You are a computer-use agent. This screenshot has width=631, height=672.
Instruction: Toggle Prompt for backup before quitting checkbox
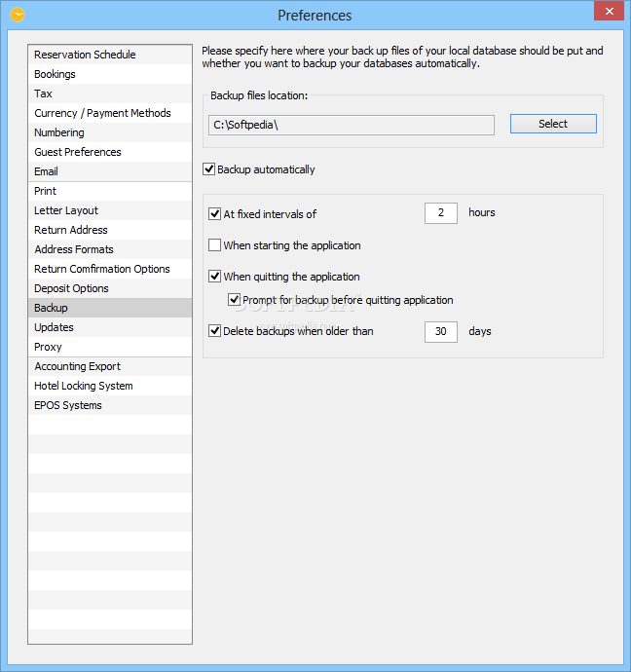click(x=234, y=299)
